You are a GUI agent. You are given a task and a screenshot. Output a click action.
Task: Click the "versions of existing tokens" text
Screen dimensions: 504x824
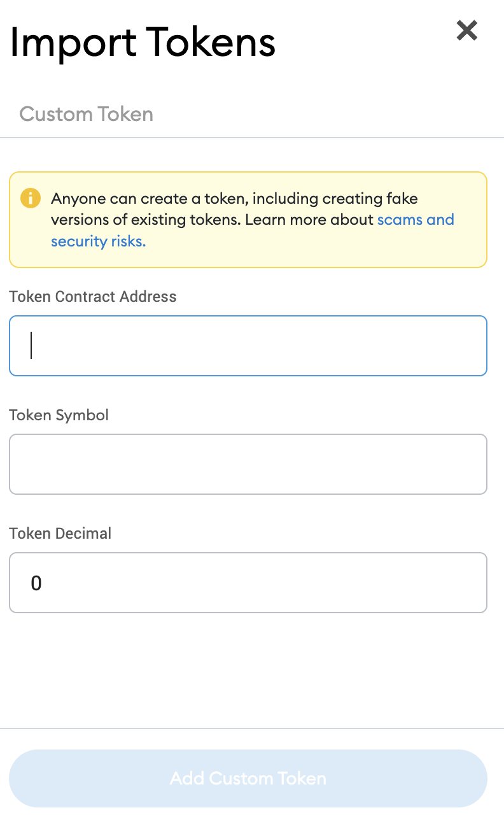click(145, 220)
